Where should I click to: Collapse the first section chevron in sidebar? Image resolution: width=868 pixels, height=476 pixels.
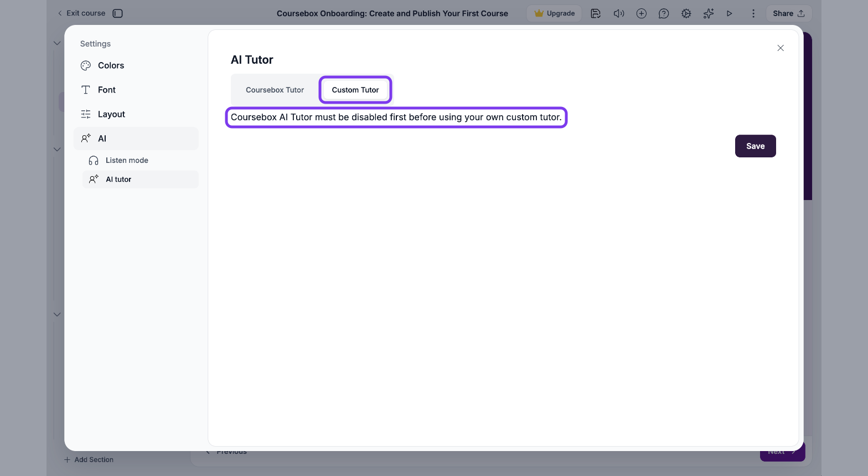click(x=57, y=43)
